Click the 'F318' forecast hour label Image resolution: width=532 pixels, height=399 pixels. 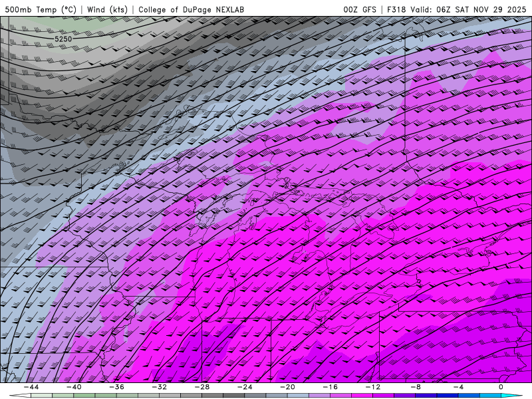pyautogui.click(x=396, y=9)
